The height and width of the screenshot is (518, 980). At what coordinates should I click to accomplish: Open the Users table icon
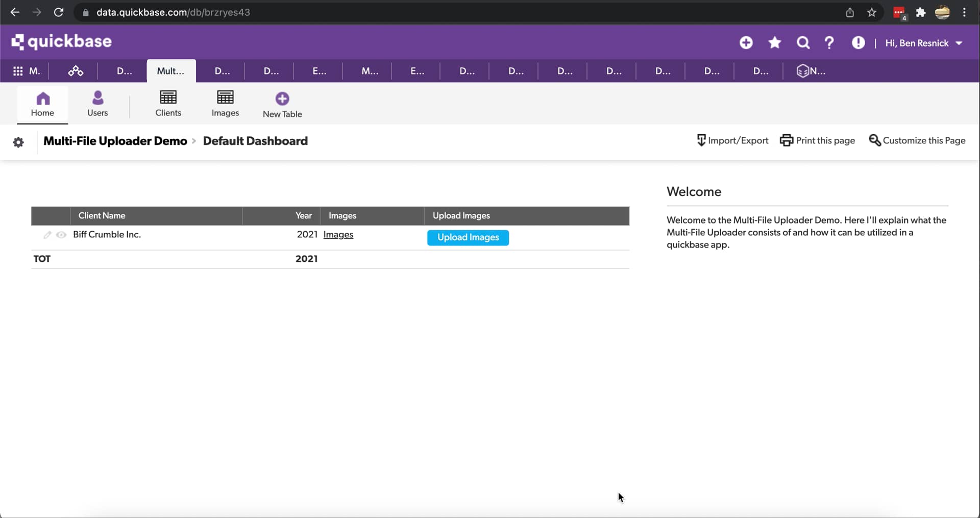97,104
